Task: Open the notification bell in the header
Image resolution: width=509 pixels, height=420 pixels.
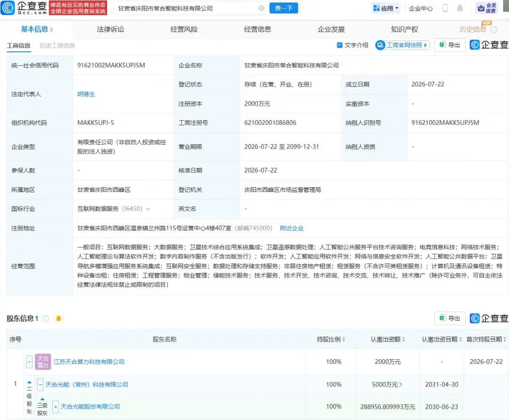Action: point(460,8)
